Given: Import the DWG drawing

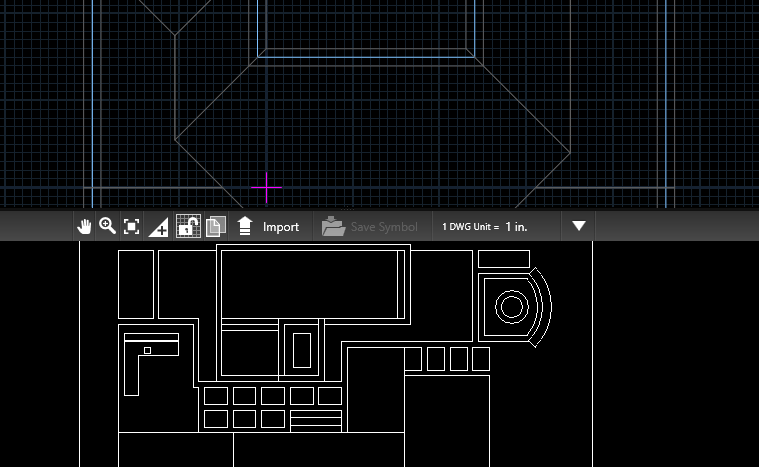Looking at the screenshot, I should pos(268,226).
